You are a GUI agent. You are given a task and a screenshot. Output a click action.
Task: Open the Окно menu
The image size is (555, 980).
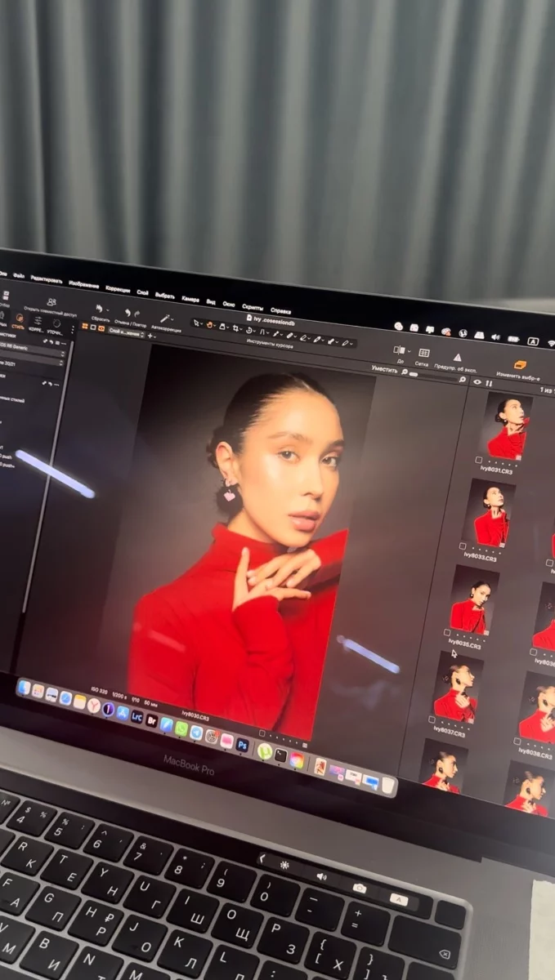point(228,304)
